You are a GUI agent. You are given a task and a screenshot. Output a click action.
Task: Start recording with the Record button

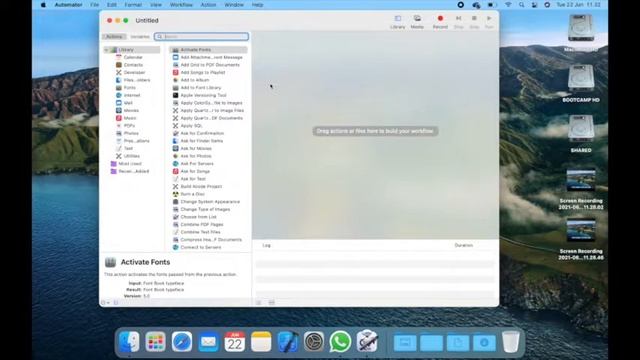[440, 22]
